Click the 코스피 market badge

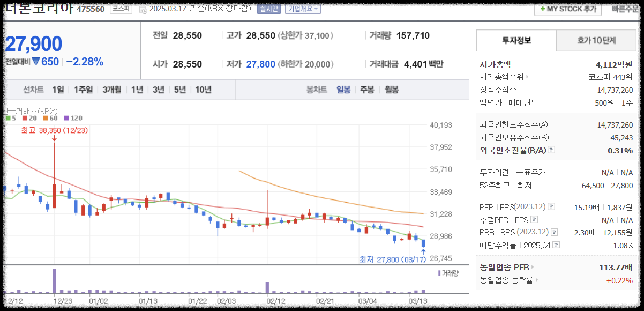(121, 9)
